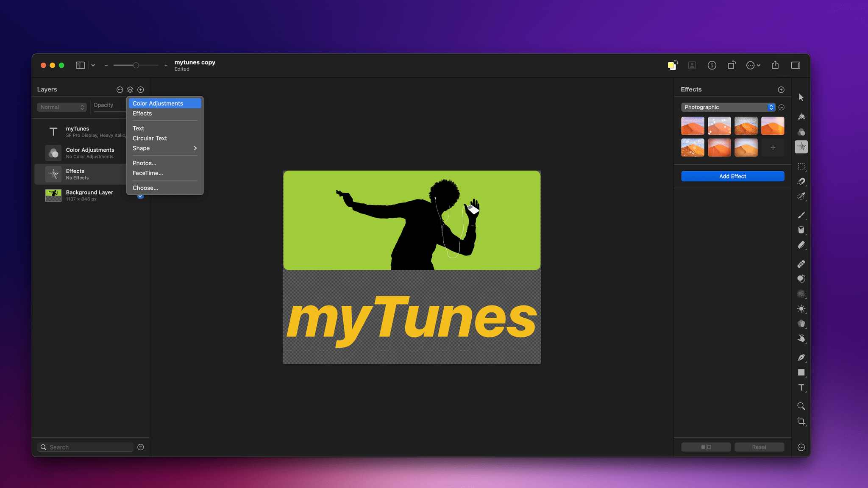Click the Reset button at bottom
Screen dimensions: 868x488
tap(759, 447)
